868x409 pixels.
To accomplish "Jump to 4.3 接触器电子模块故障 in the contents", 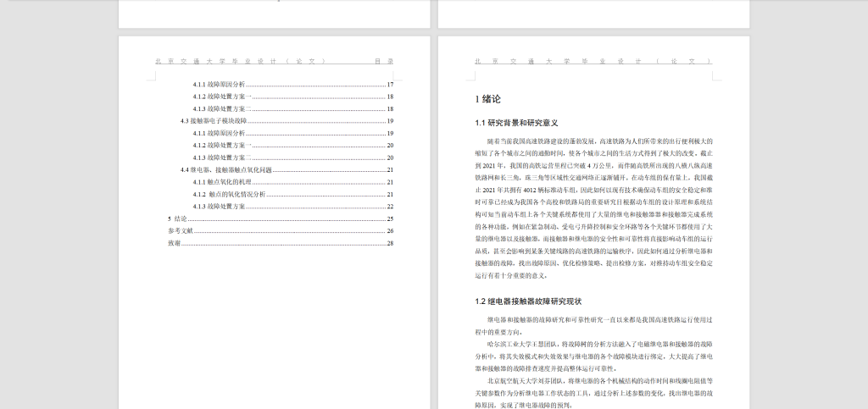I will (214, 121).
